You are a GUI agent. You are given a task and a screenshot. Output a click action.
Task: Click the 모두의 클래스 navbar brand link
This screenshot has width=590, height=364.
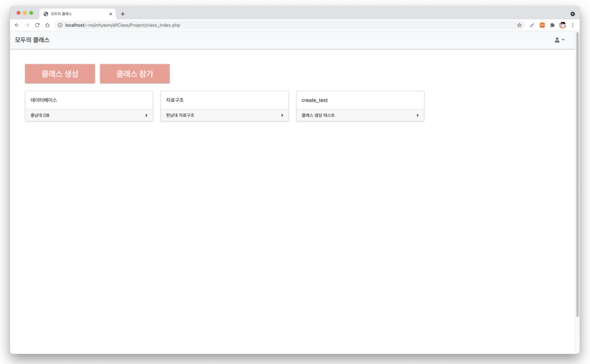tap(32, 40)
